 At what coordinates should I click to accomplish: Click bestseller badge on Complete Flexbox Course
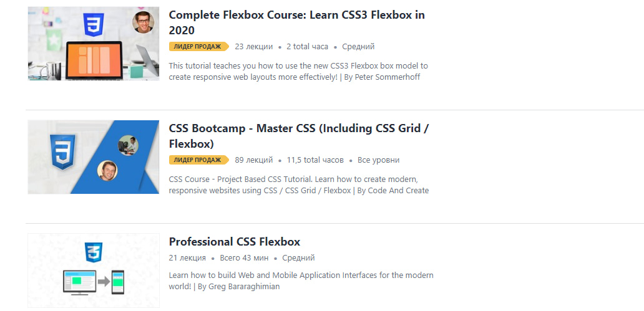199,47
